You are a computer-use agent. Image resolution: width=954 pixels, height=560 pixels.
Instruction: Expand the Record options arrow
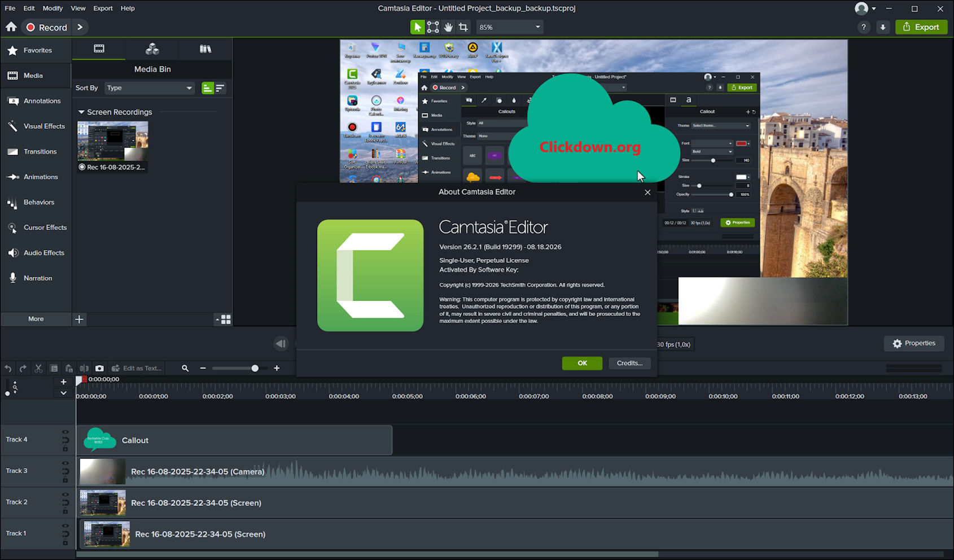coord(80,27)
